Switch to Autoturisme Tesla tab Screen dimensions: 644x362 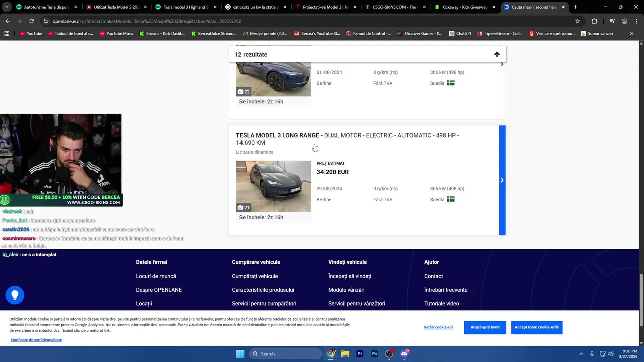click(46, 7)
